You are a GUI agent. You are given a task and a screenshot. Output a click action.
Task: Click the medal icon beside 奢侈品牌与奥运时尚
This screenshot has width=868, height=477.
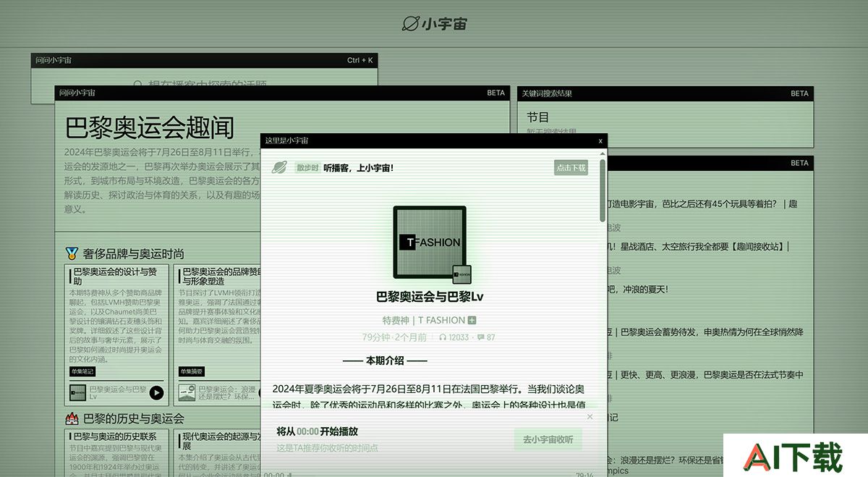tap(72, 253)
